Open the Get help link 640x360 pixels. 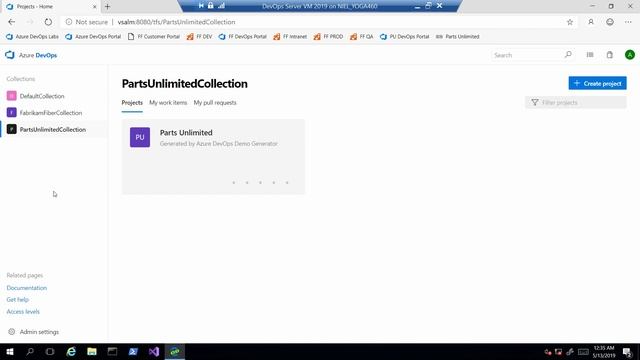18,300
